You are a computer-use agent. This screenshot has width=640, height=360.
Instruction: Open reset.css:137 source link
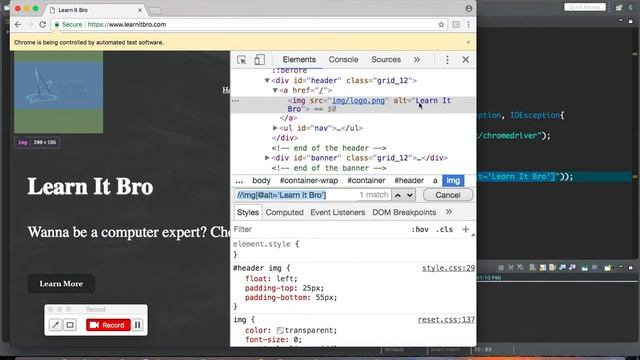(446, 320)
